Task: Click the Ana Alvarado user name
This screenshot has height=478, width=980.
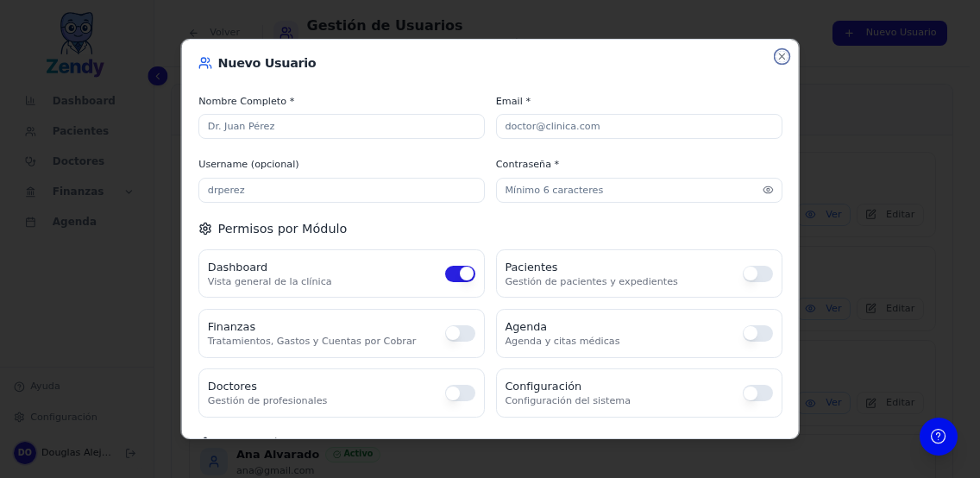Action: (x=278, y=454)
